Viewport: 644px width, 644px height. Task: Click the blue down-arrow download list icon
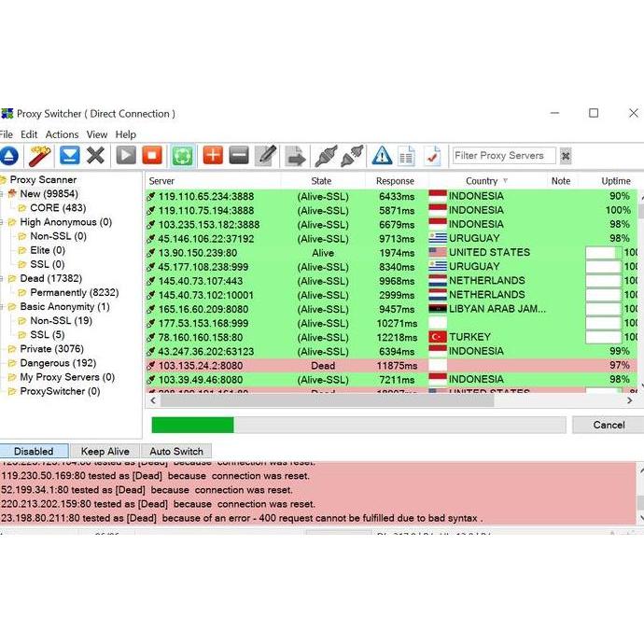(x=70, y=156)
